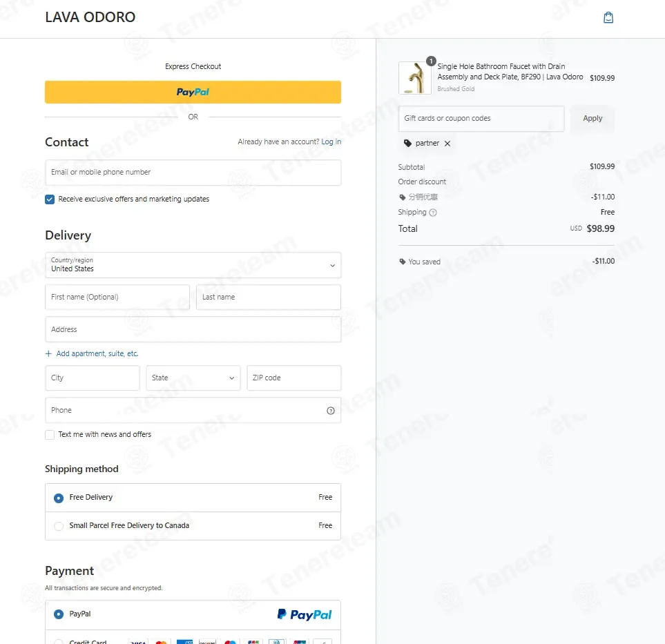Focus the Phone field

193,411
